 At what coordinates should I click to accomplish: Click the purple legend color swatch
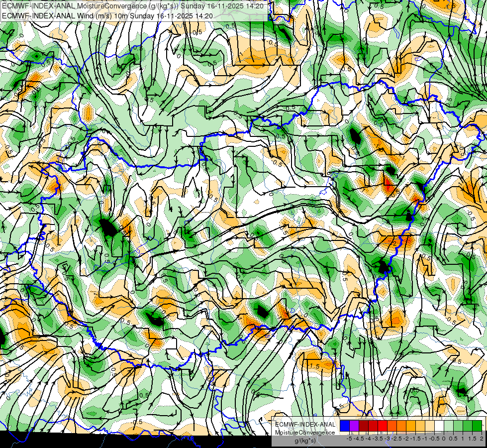(354, 426)
